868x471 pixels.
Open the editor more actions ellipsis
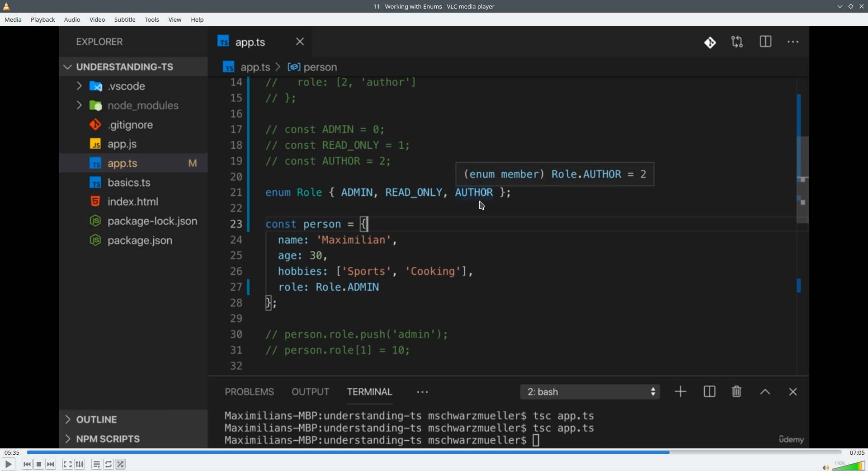coord(793,42)
